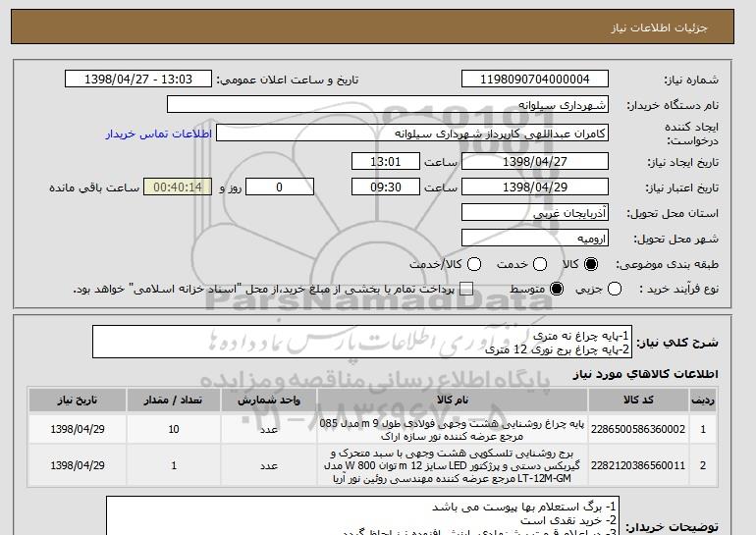Click the جزئیات اطلاعات نیاز header title
The height and width of the screenshot is (535, 756).
[x=659, y=27]
